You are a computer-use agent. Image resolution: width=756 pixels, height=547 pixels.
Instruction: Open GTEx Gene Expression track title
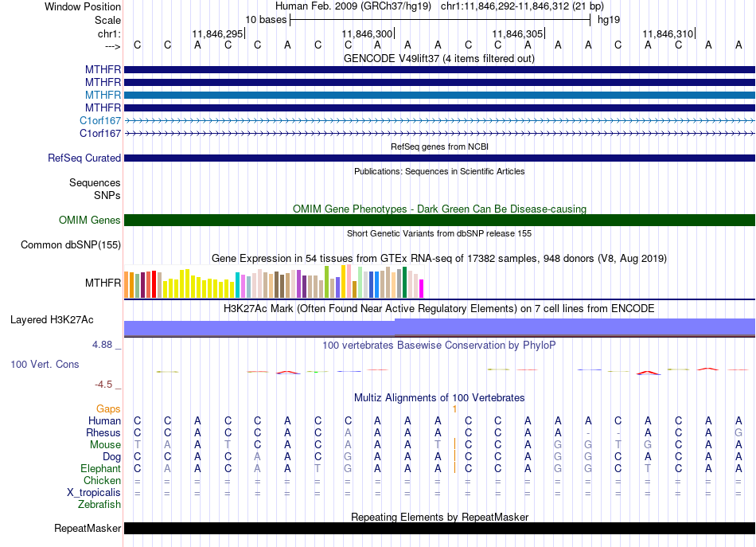pos(439,259)
